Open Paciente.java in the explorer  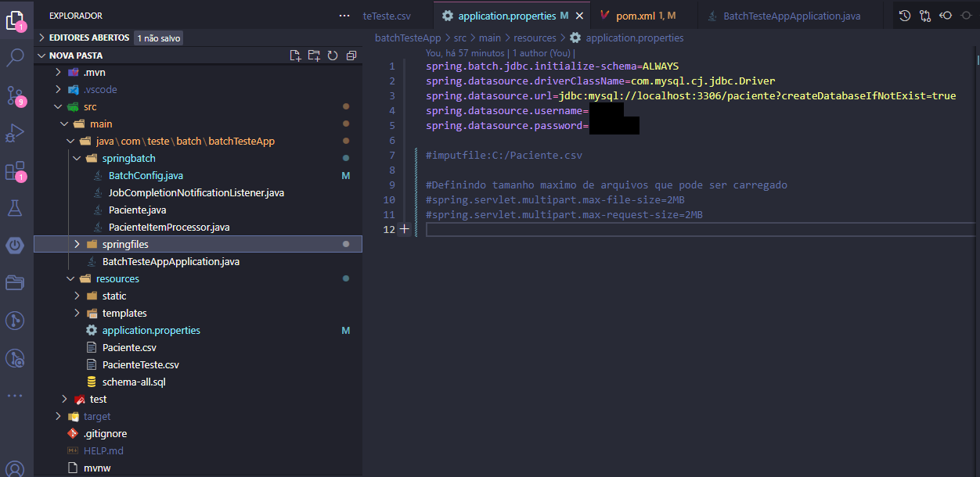[x=137, y=210]
